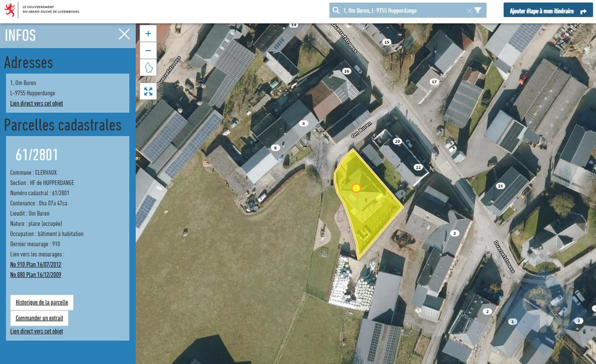Clear the address search field
Image resolution: width=596 pixels, height=364 pixels.
(469, 10)
